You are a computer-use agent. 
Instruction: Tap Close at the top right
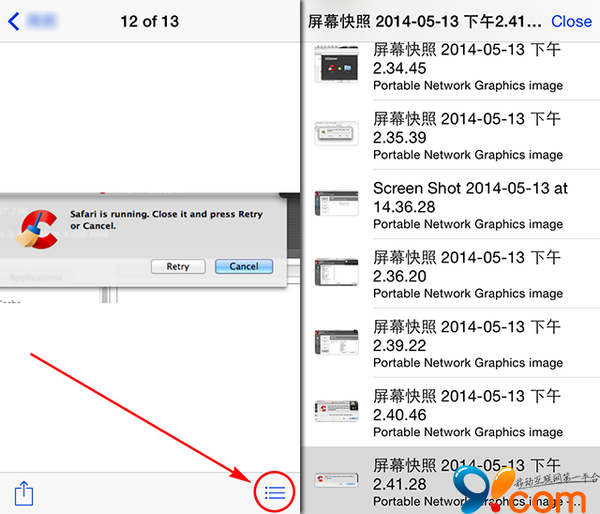pos(571,21)
